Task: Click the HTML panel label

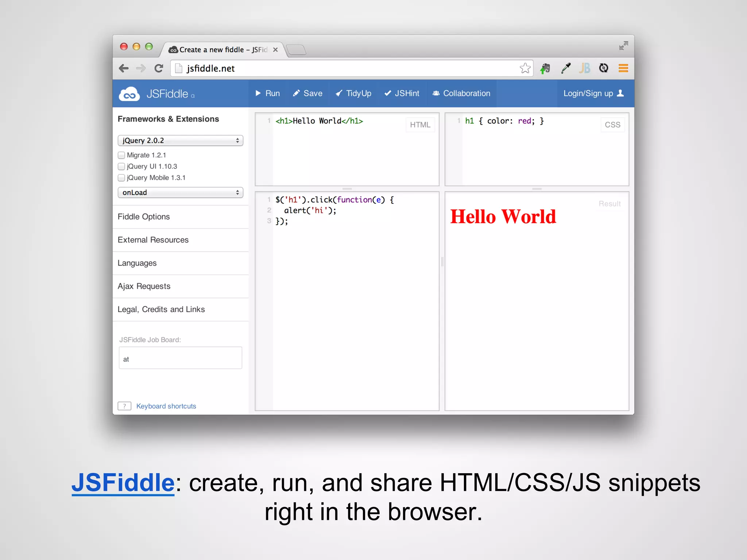Action: (420, 125)
